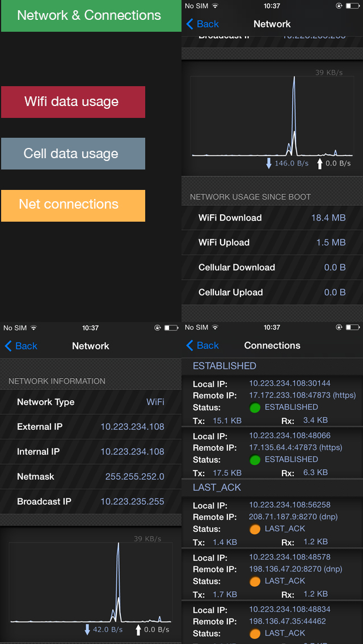Tap the orientation lock icon in the status bar
The width and height of the screenshot is (363, 644).
339,6
